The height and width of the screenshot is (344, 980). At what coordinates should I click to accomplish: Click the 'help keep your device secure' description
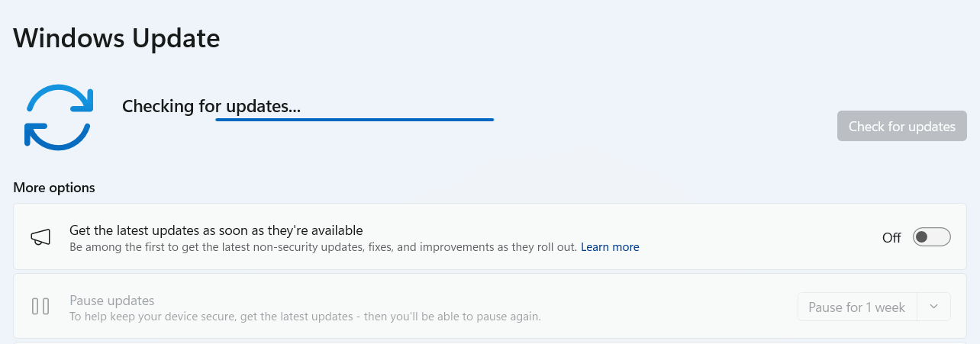[305, 316]
